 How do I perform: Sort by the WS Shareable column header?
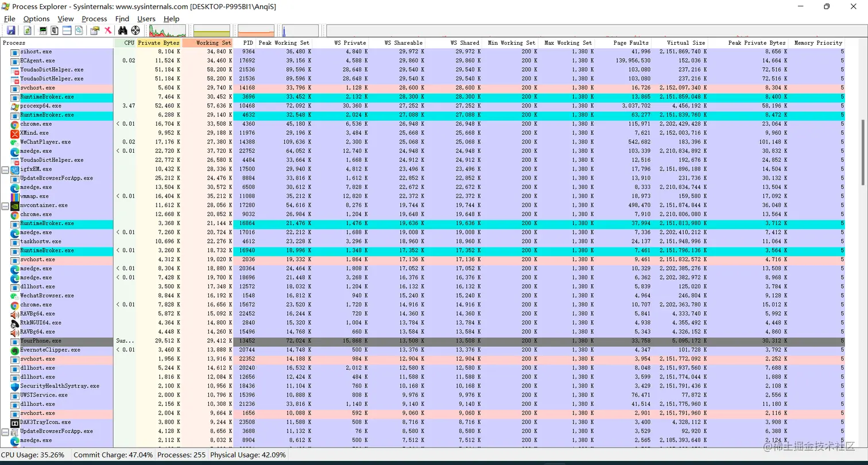tap(396, 43)
